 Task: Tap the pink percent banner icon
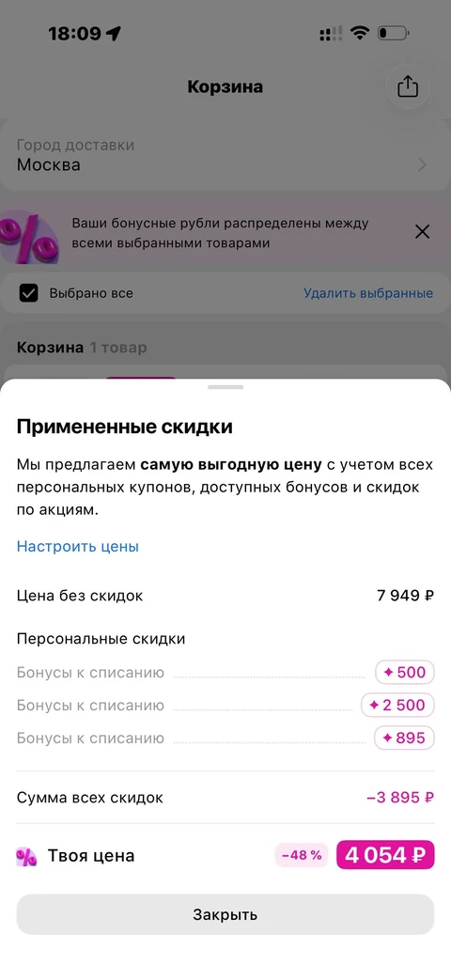(x=29, y=236)
